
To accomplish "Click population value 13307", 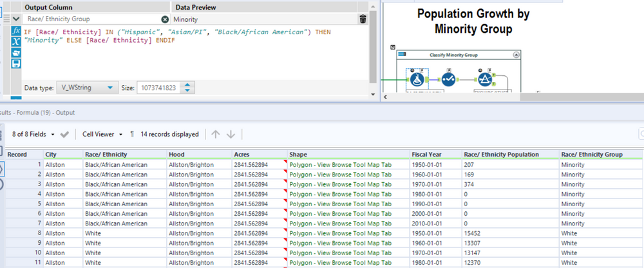I will pyautogui.click(x=472, y=243).
